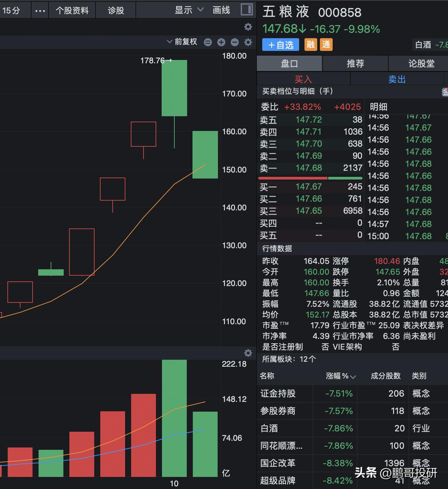Open the 国企改革 sector row

point(352,463)
